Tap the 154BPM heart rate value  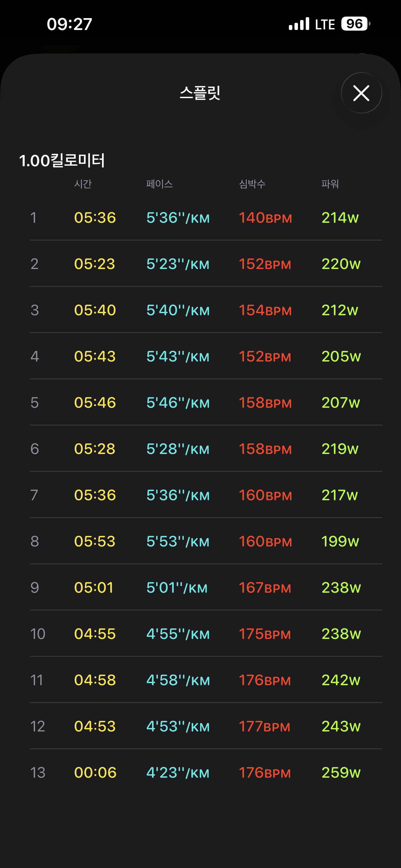(265, 310)
